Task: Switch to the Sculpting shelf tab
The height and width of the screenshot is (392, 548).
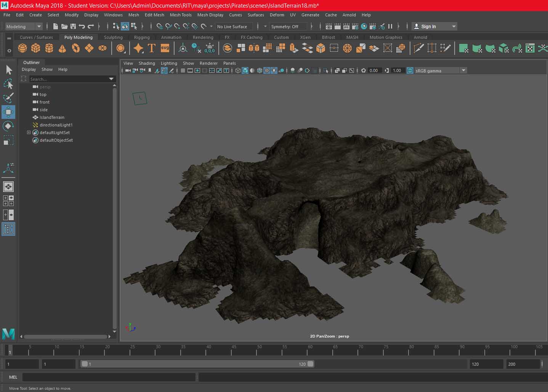Action: 113,37
